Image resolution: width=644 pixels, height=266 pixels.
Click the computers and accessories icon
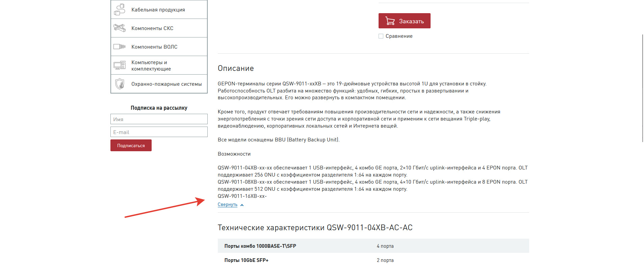120,65
